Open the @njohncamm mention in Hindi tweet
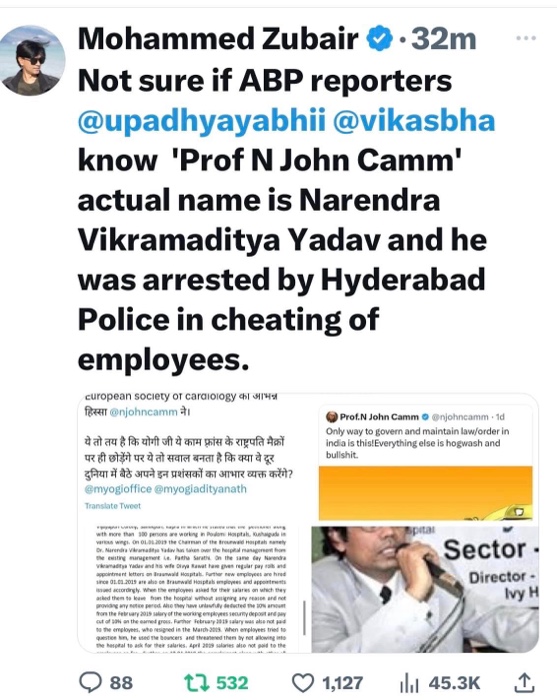The width and height of the screenshot is (557, 700). (143, 412)
